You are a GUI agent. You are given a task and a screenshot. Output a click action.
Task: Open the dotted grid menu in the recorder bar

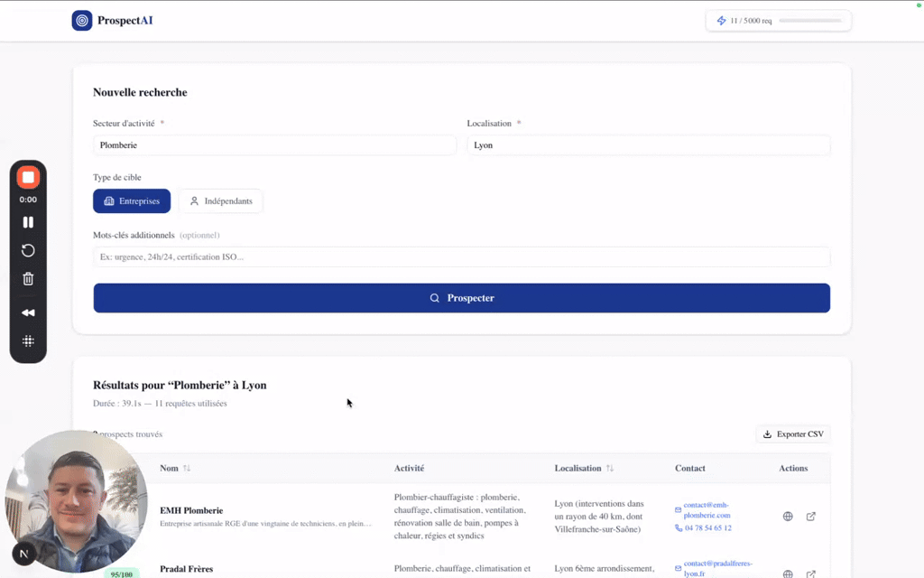[x=28, y=340]
